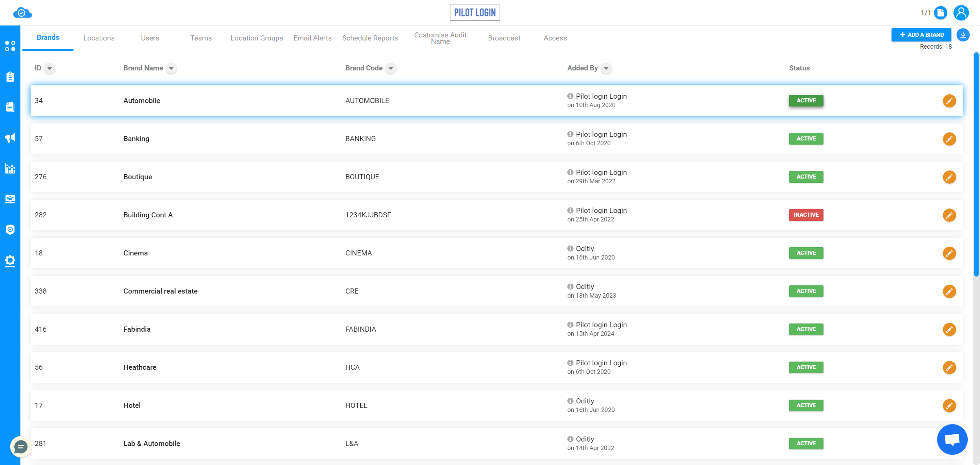This screenshot has height=465, width=980.
Task: Toggle INACTIVE status of Building Cont A
Action: click(806, 215)
